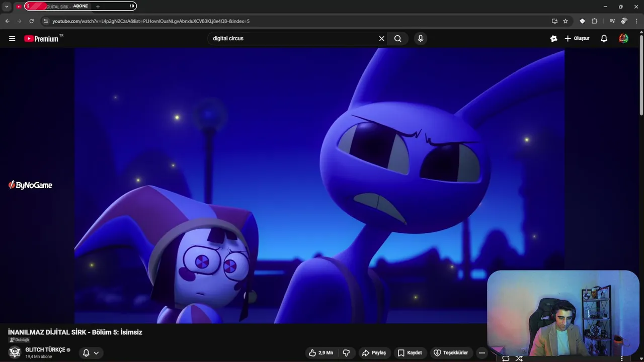Open the white tag extension icon
The height and width of the screenshot is (362, 644).
582,21
